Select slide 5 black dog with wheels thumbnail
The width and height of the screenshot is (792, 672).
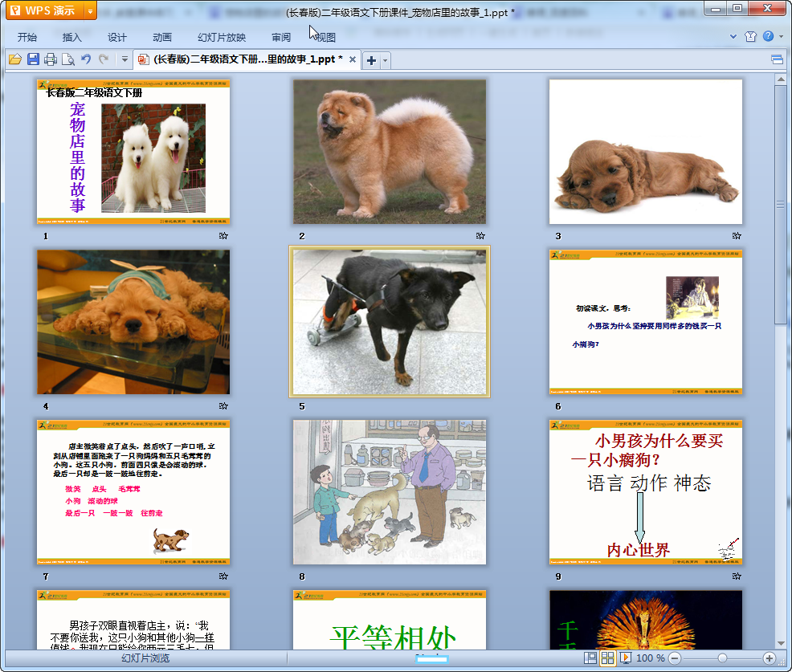pos(390,322)
